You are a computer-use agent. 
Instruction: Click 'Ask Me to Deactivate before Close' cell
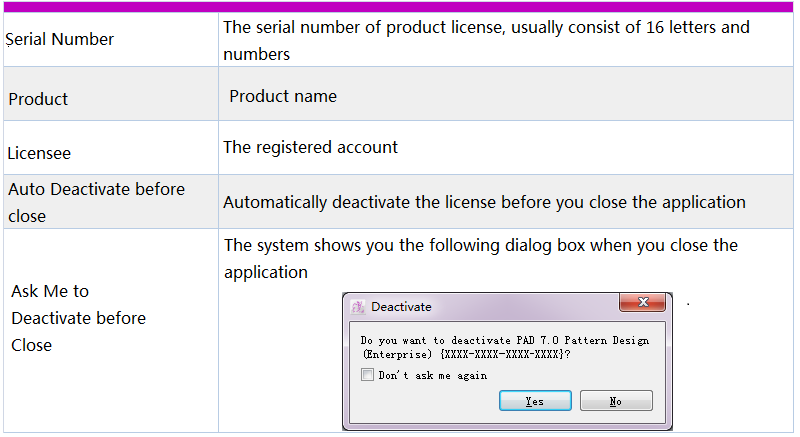[78, 318]
